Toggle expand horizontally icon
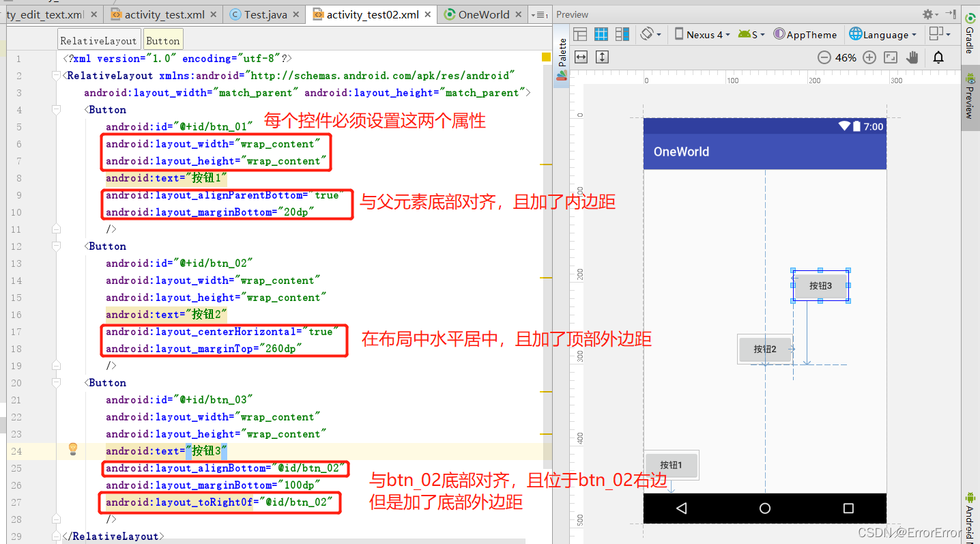Screen dimensions: 980x544 click(581, 57)
